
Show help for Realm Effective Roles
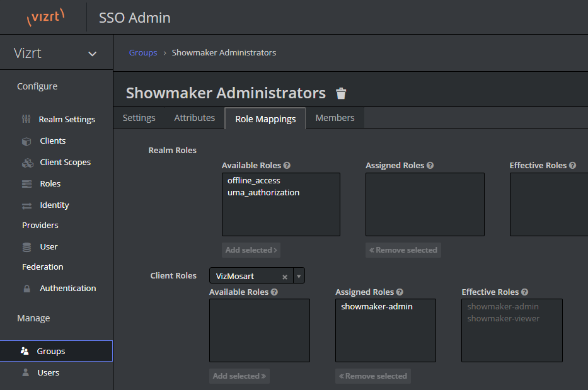pos(572,165)
